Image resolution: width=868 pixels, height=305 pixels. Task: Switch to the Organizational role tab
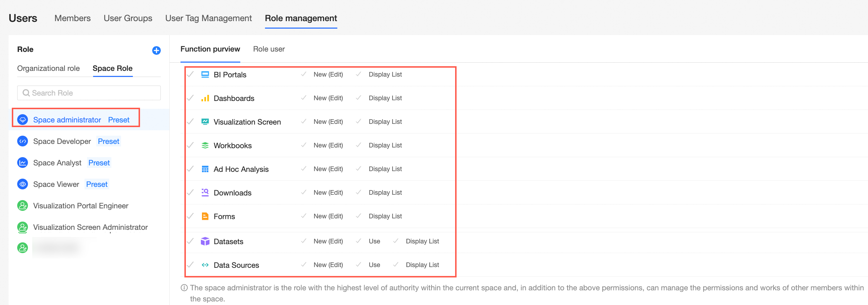48,68
